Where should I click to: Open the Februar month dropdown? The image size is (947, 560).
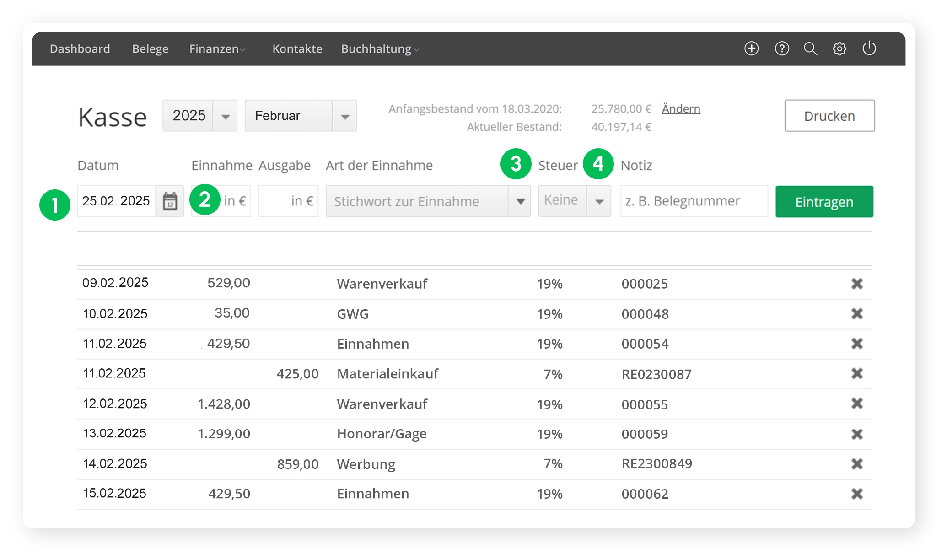pos(345,116)
